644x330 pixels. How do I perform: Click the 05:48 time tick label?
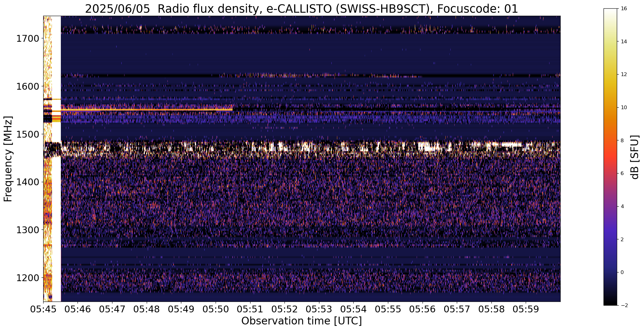tap(147, 309)
